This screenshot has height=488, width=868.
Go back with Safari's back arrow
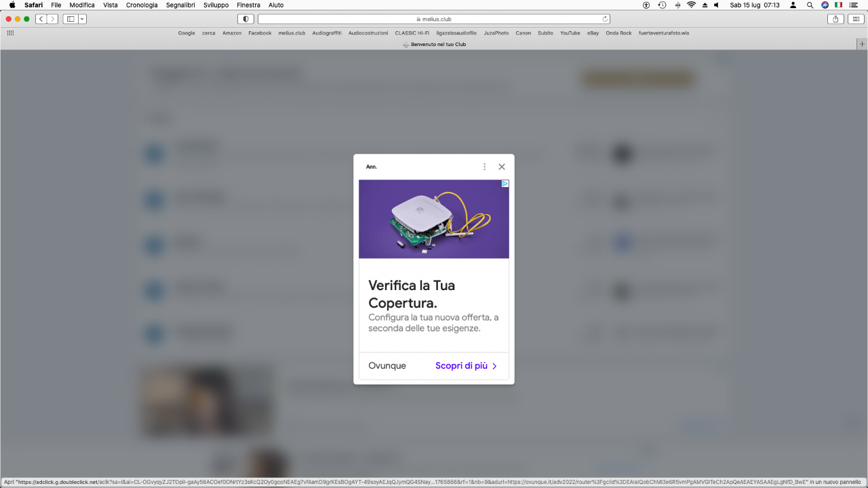(x=41, y=19)
